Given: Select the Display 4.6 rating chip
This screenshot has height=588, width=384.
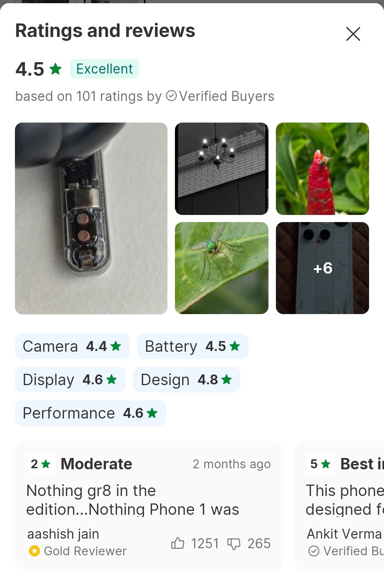Looking at the screenshot, I should [x=70, y=379].
